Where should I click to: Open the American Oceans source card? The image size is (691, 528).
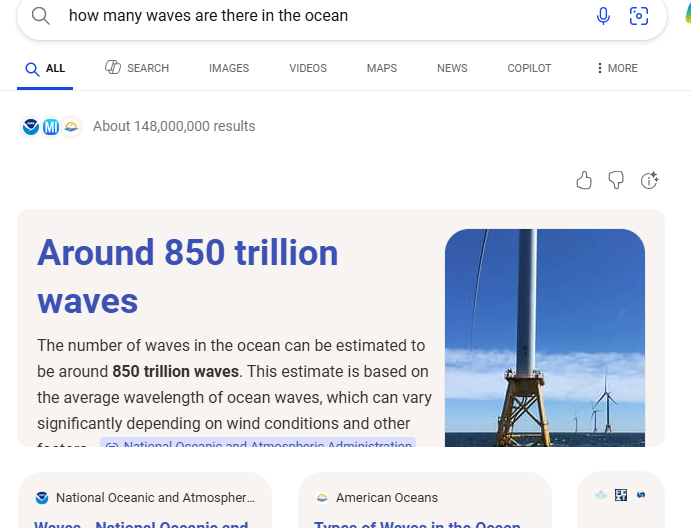[x=425, y=503]
